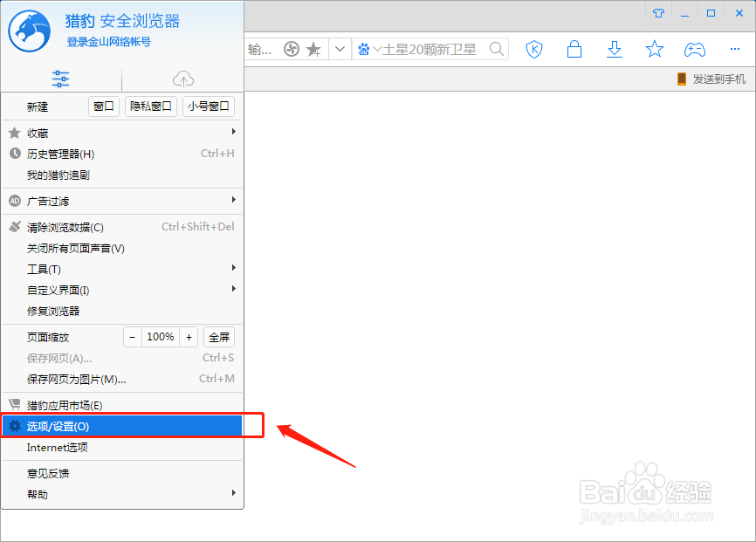The image size is (756, 542).
Task: Click the phone icon beside 发送到手机
Action: (682, 79)
